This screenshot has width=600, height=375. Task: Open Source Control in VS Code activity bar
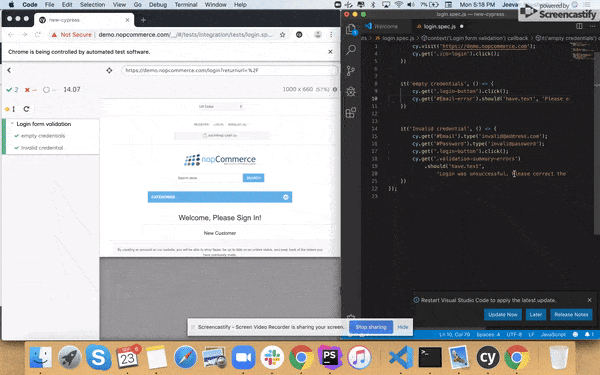(x=351, y=71)
